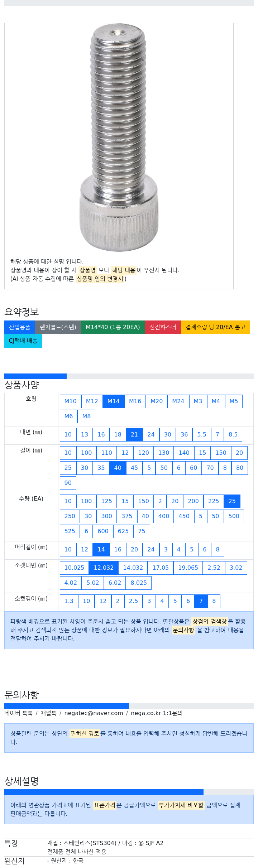Select length 130 mm option

pyautogui.click(x=164, y=453)
